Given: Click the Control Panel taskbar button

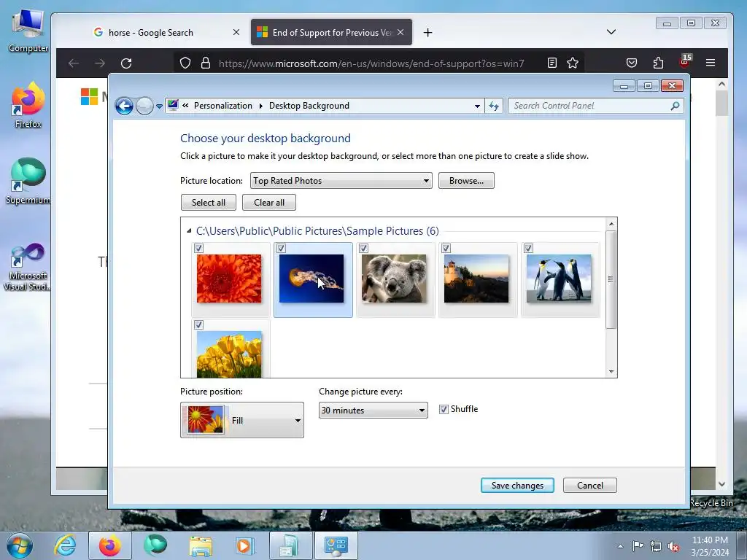Looking at the screenshot, I should 336,545.
